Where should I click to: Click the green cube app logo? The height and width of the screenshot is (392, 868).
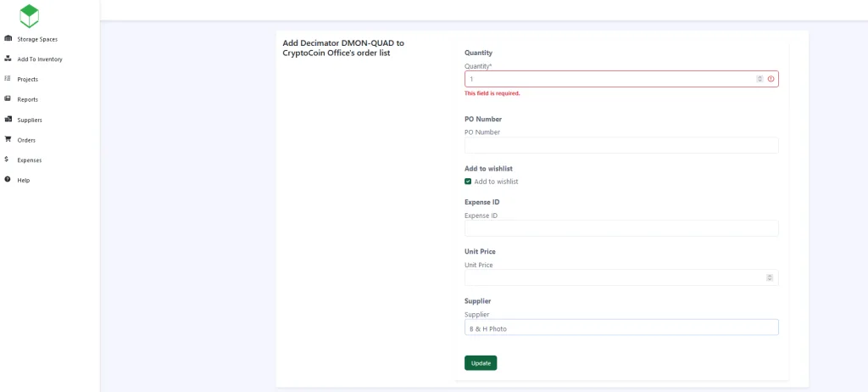pos(30,16)
